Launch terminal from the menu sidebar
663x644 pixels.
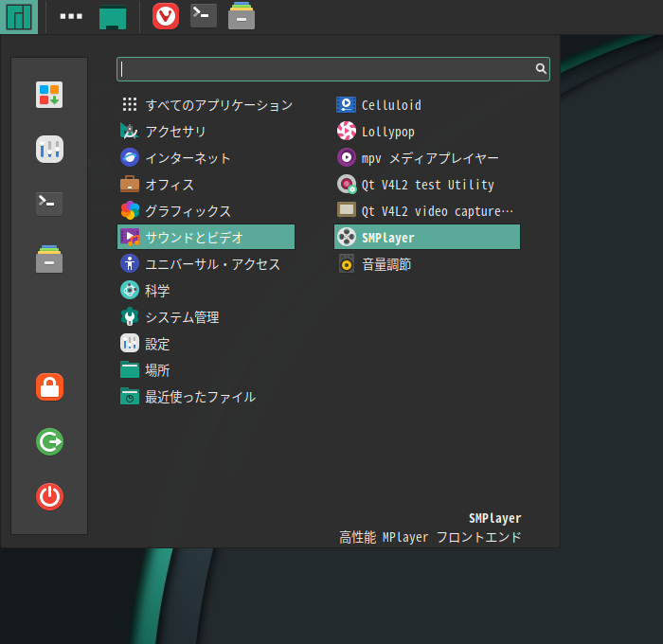pyautogui.click(x=49, y=204)
